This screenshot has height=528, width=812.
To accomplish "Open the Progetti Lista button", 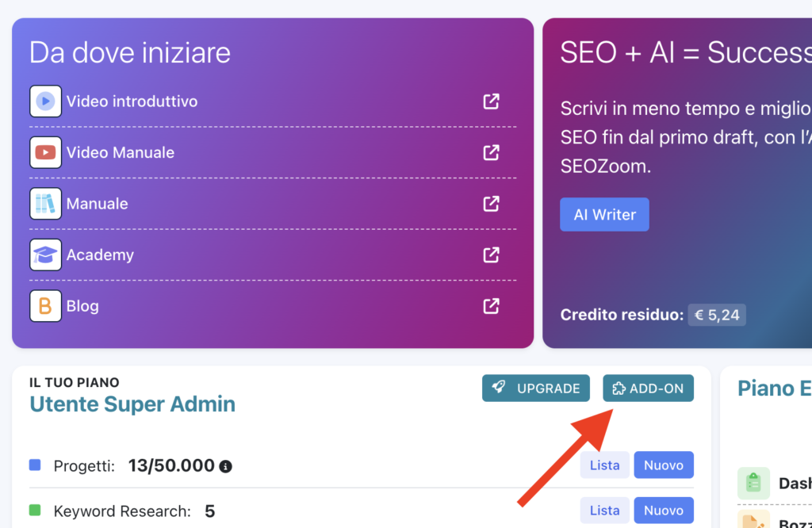I will (604, 465).
